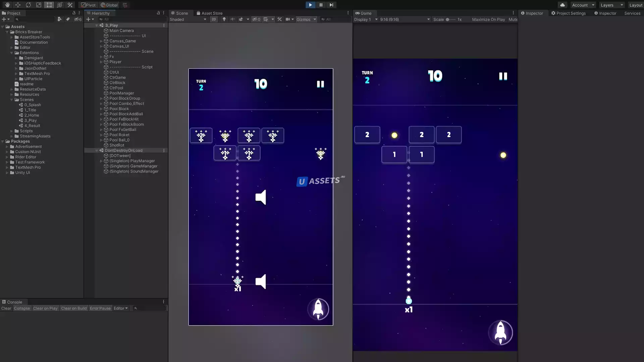Expand the Canvas_Game hierarchy object
This screenshot has width=644, height=362.
pos(101,41)
